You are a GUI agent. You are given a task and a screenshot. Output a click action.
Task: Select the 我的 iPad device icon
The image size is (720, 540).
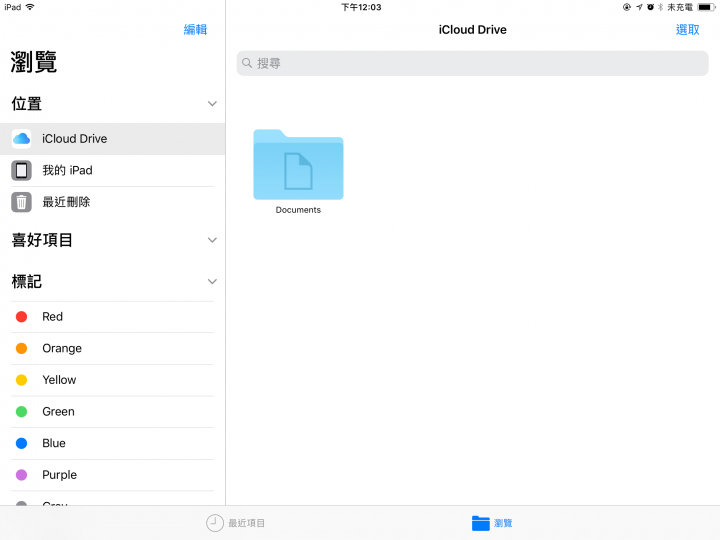coord(21,170)
